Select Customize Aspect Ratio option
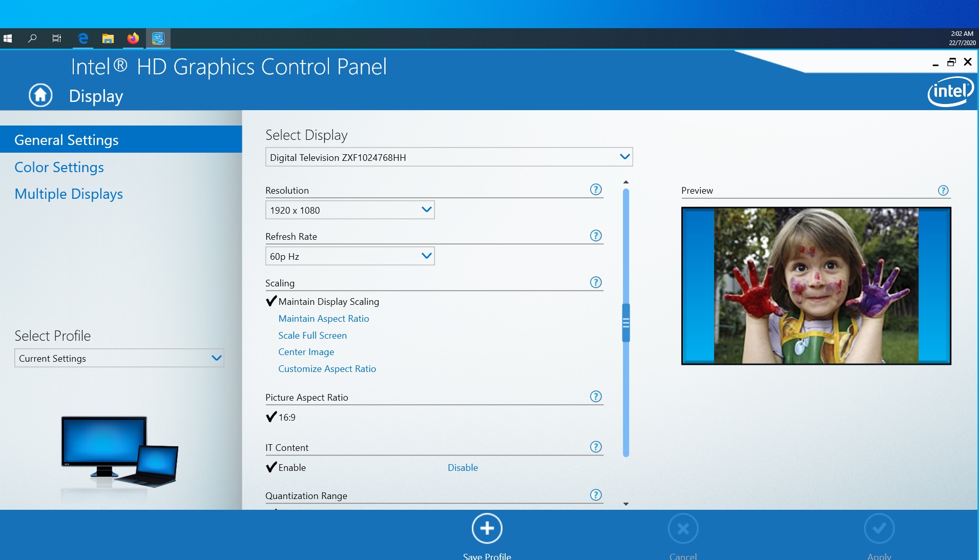This screenshot has width=979, height=560. (327, 368)
